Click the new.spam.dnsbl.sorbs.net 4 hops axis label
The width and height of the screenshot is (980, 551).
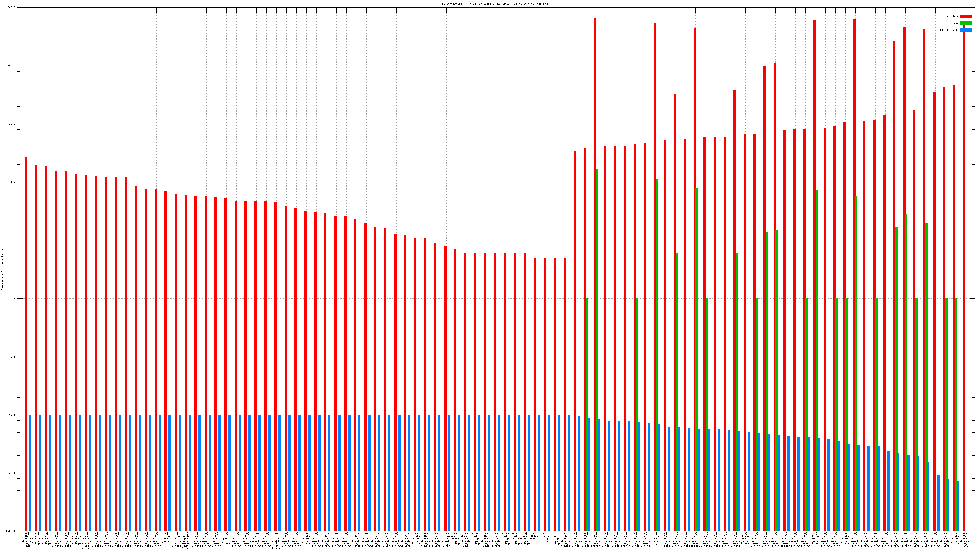(x=86, y=541)
